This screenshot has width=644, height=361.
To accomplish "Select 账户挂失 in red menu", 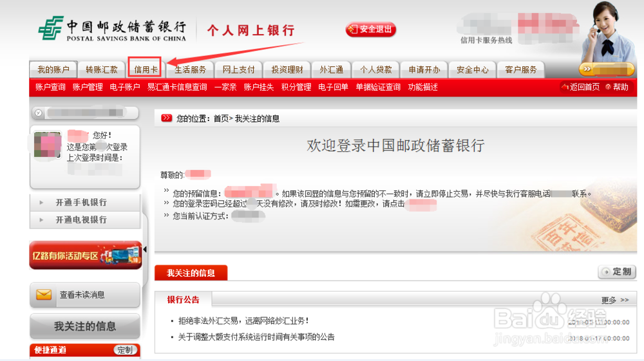I will [258, 87].
